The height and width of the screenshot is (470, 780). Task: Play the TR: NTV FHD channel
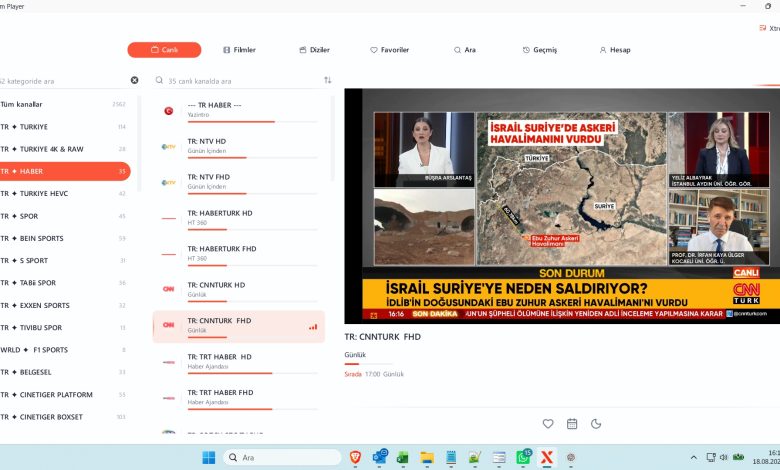click(x=238, y=182)
